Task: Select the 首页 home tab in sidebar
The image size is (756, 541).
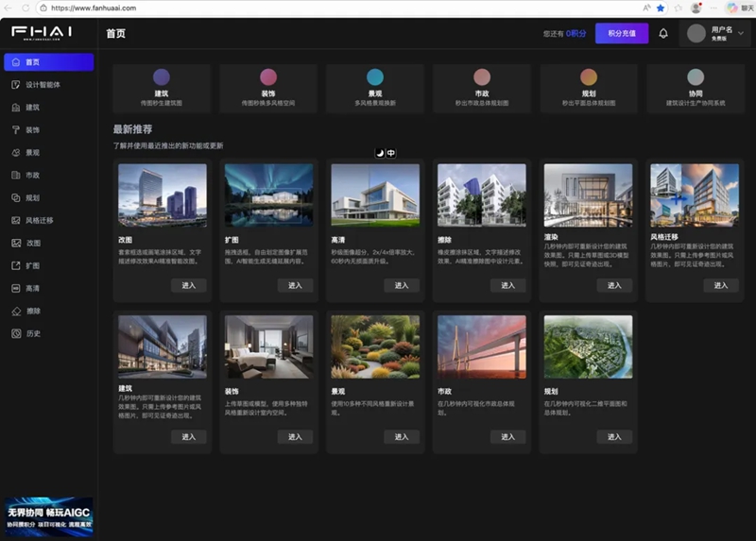Action: tap(48, 62)
